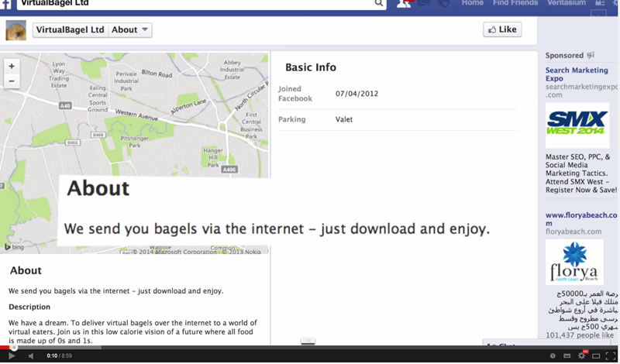Click the 07/04/2012 joined date
Image resolution: width=620 pixels, height=364 pixels.
pyautogui.click(x=356, y=94)
